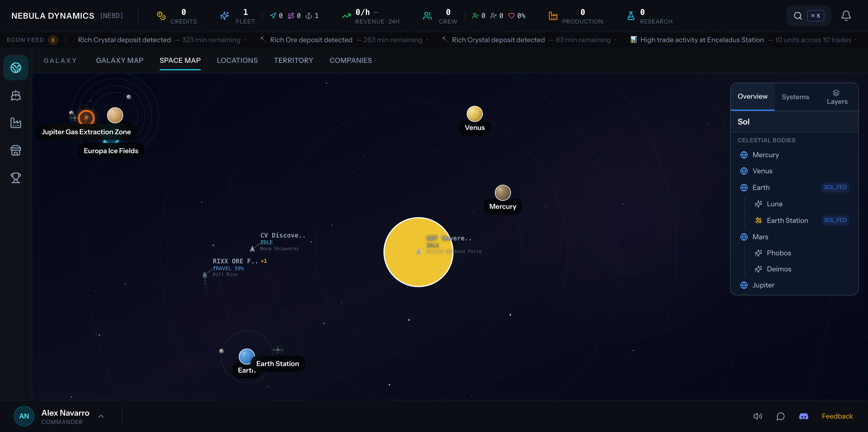868x432 pixels.
Task: Click the Mercury planet sphere
Action: [x=503, y=192]
